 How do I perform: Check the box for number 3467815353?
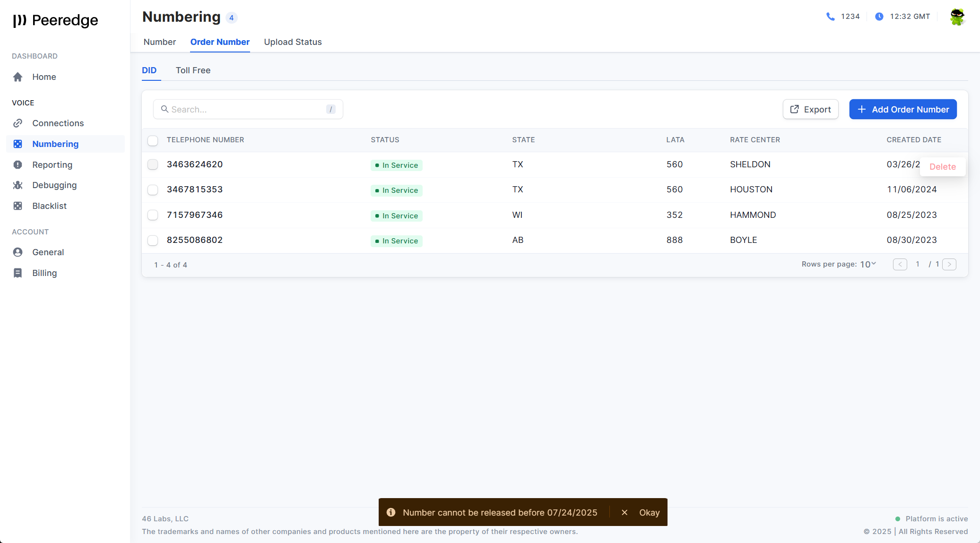point(153,190)
